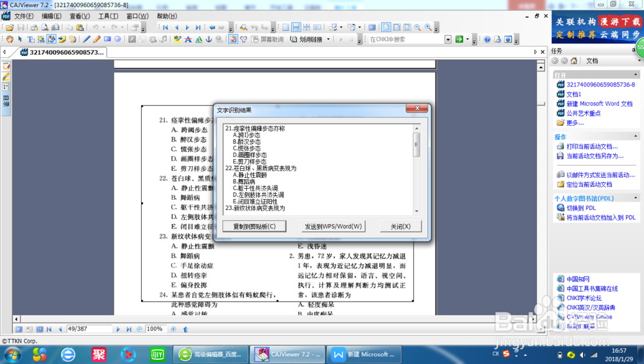Click the blue Back navigation arrow
This screenshot has height=364, width=644.
pyautogui.click(x=212, y=28)
